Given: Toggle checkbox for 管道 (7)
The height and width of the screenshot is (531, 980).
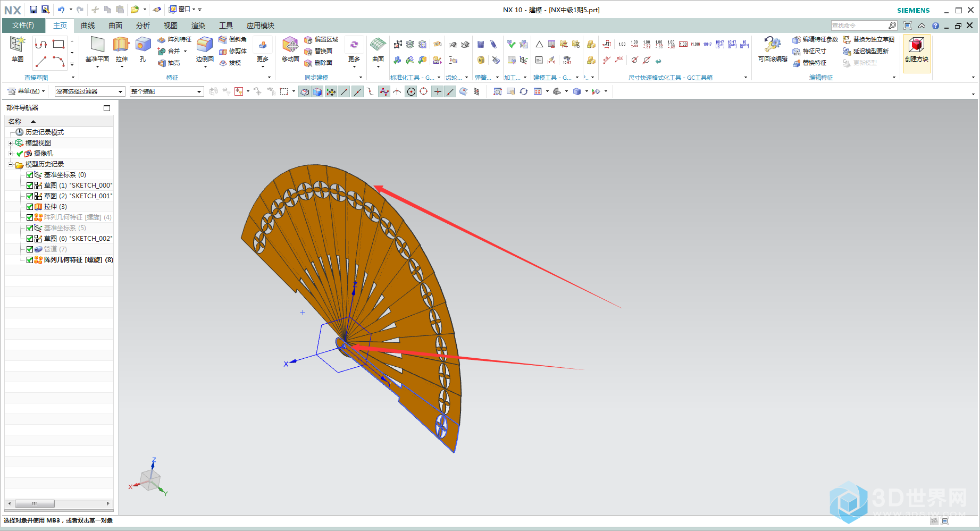Looking at the screenshot, I should click(30, 249).
